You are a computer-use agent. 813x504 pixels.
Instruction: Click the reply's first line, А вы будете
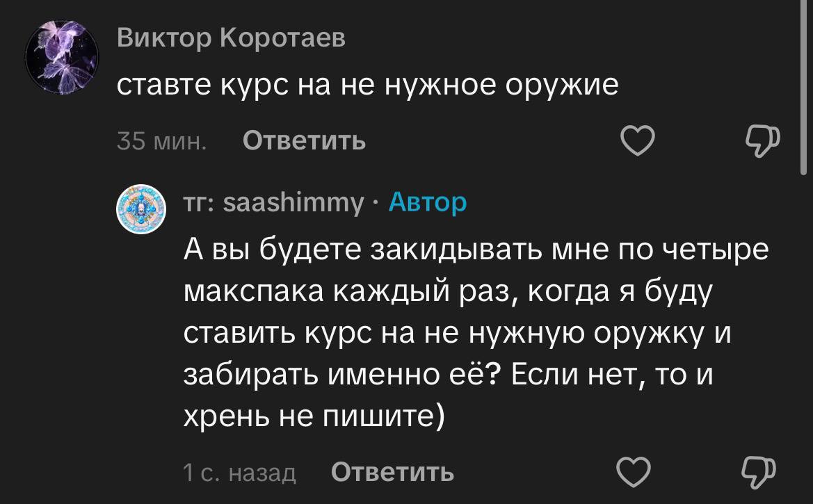pos(476,250)
